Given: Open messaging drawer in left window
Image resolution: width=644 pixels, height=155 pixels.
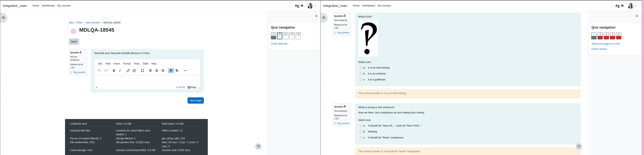Looking at the screenshot, I should point(302,6).
